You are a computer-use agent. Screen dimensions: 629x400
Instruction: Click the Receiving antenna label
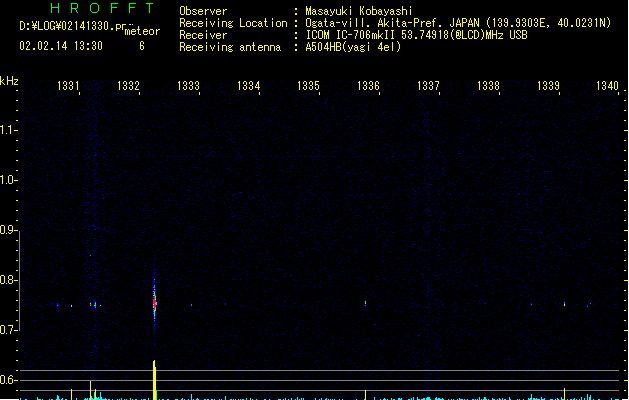230,47
